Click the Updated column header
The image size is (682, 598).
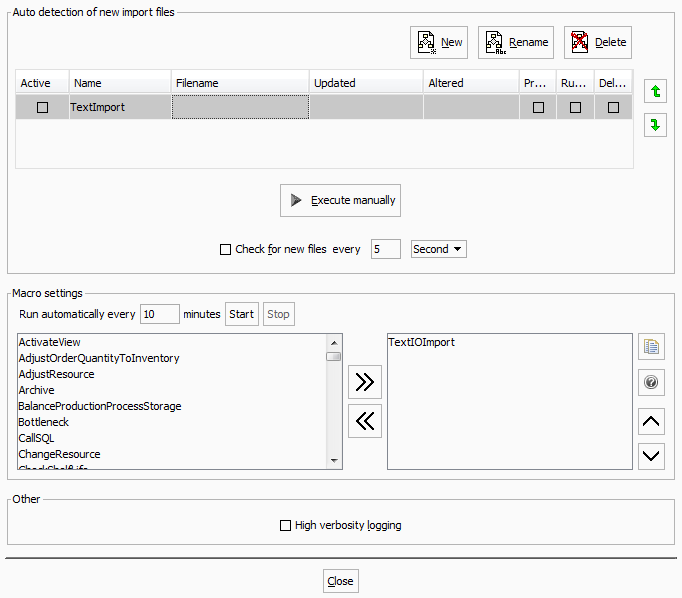point(367,83)
